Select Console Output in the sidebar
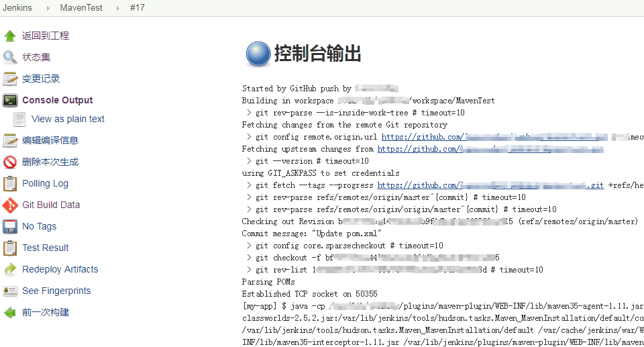 (x=58, y=100)
